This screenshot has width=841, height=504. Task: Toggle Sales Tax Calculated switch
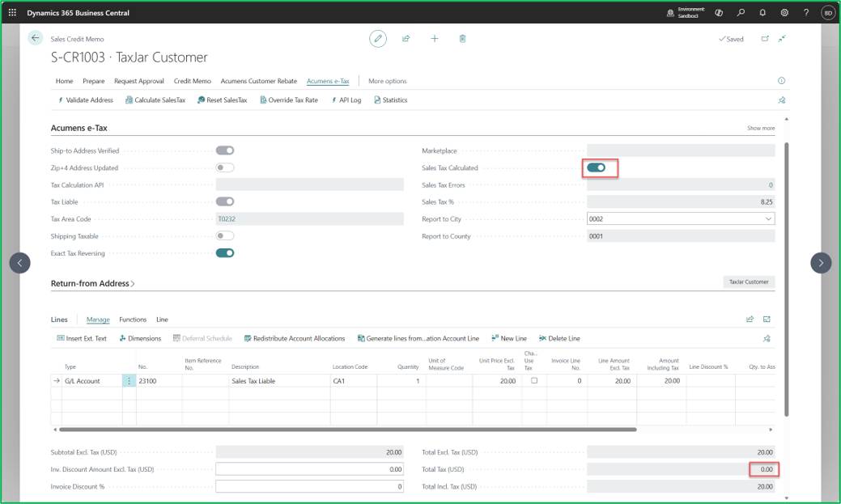(596, 167)
